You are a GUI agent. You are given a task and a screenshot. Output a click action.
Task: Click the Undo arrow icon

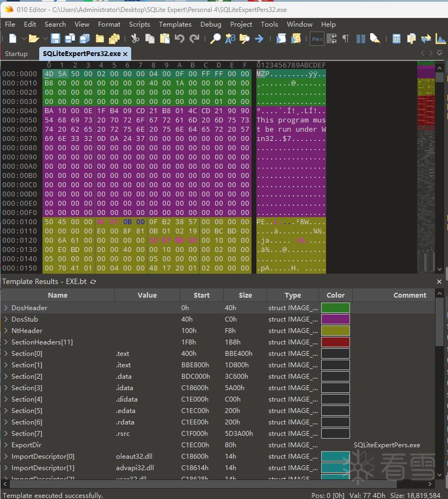(180, 39)
